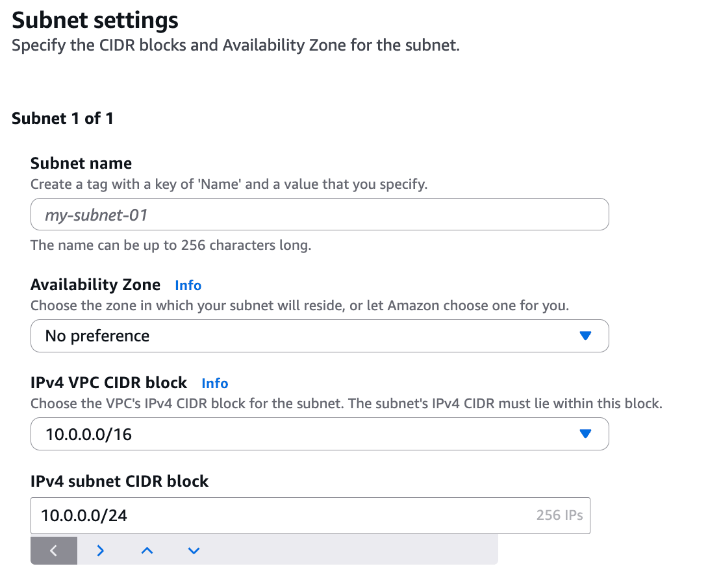The height and width of the screenshot is (588, 721).
Task: Click the down chevron under the subnet CIDR block
Action: coord(194,550)
